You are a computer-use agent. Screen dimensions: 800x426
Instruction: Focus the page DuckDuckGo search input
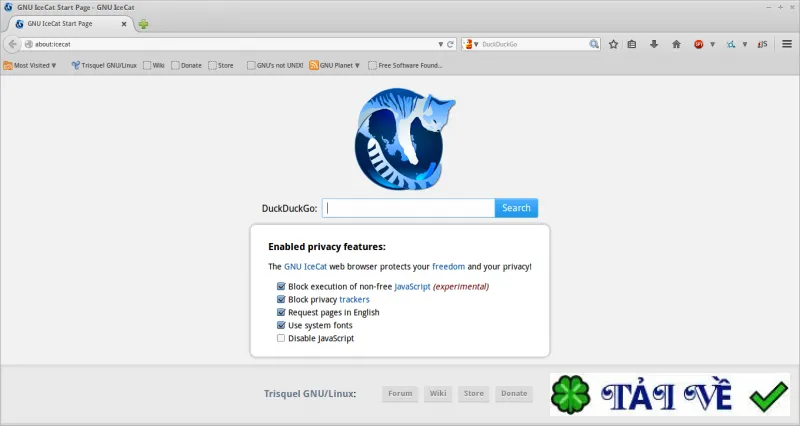click(x=408, y=208)
